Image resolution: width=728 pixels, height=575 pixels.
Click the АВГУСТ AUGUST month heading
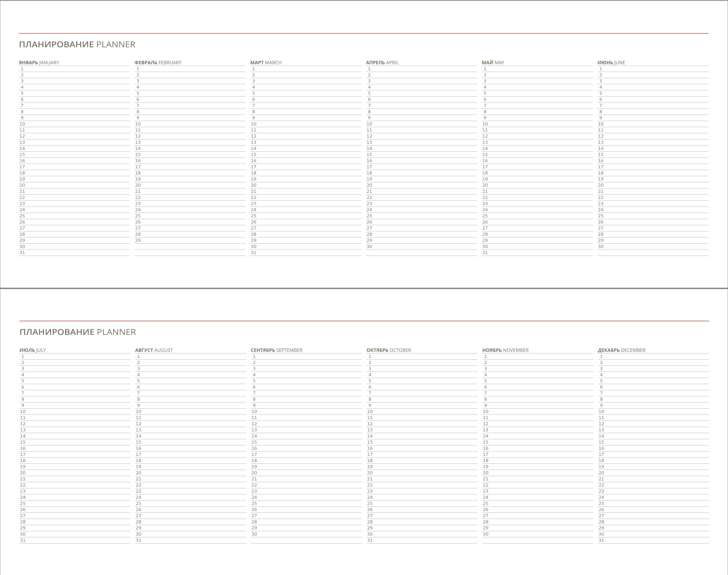[154, 350]
